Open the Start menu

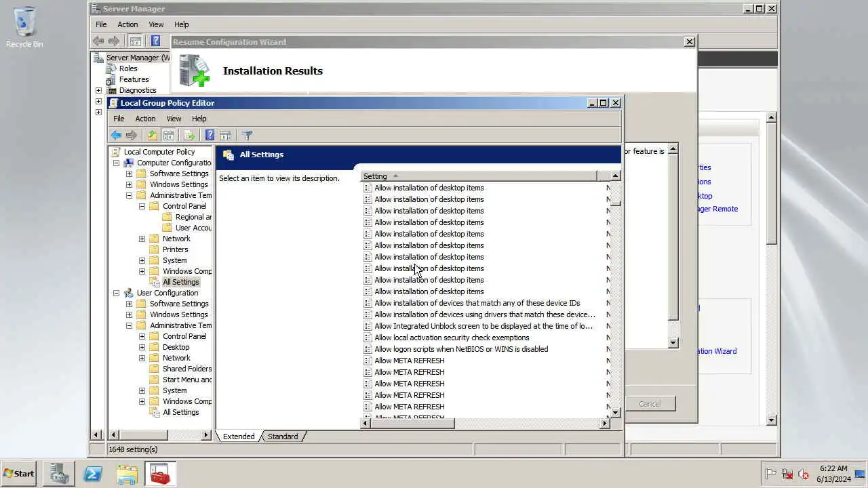(x=19, y=474)
